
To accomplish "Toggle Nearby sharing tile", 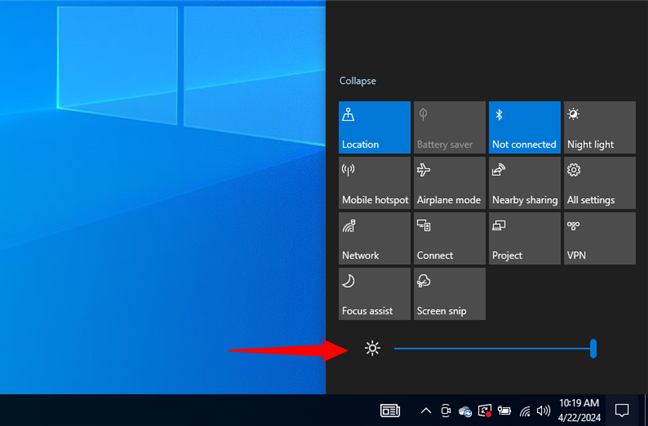I will [524, 183].
